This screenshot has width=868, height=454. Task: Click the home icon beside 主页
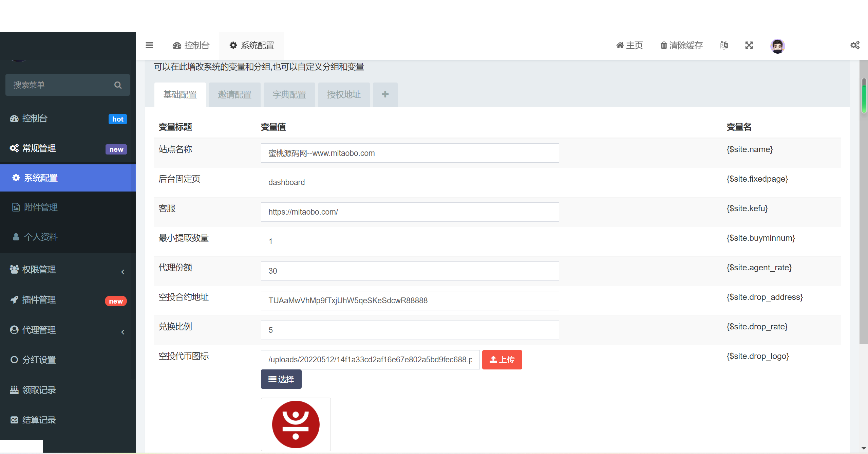click(620, 45)
